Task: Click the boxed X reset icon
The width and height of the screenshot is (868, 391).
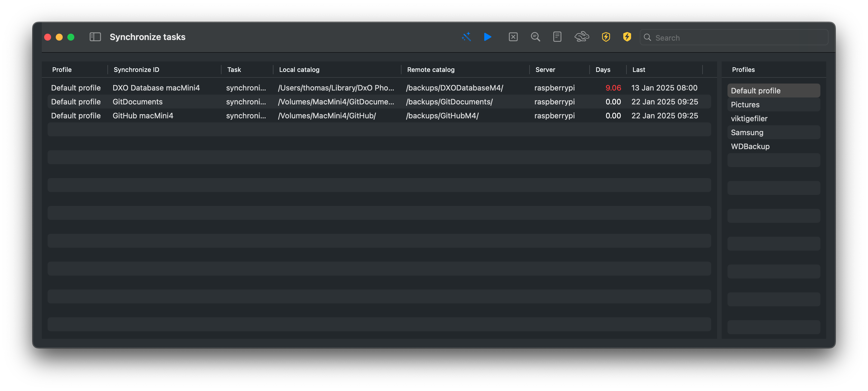Action: coord(513,37)
